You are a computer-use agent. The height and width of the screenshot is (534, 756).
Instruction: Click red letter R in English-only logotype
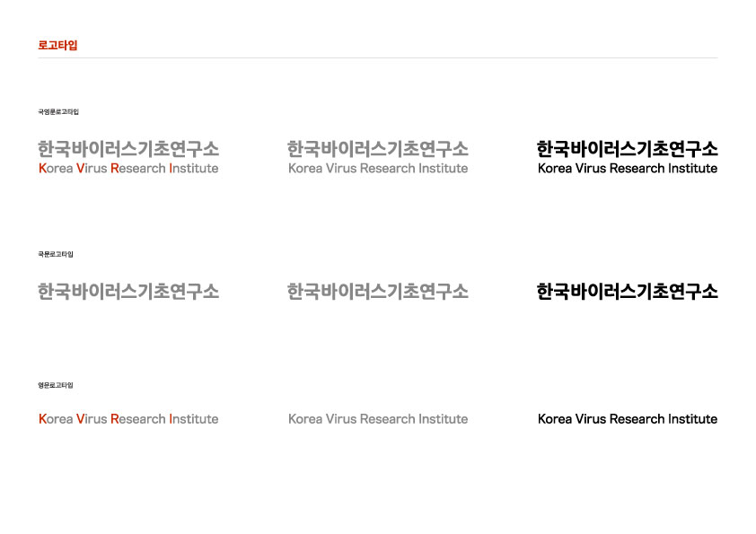pyautogui.click(x=114, y=419)
